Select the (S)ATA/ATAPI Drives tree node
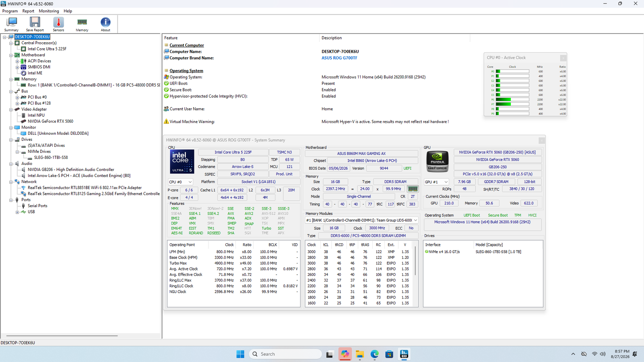644x362 pixels. (x=46, y=146)
